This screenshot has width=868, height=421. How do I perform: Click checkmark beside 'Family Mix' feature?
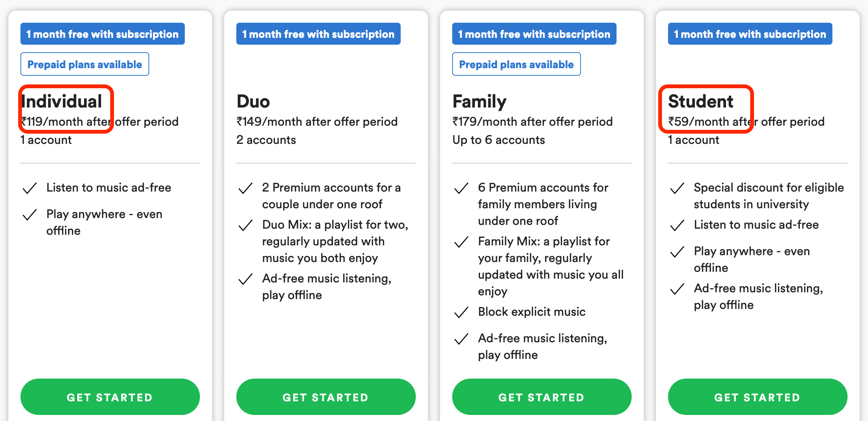(x=461, y=242)
